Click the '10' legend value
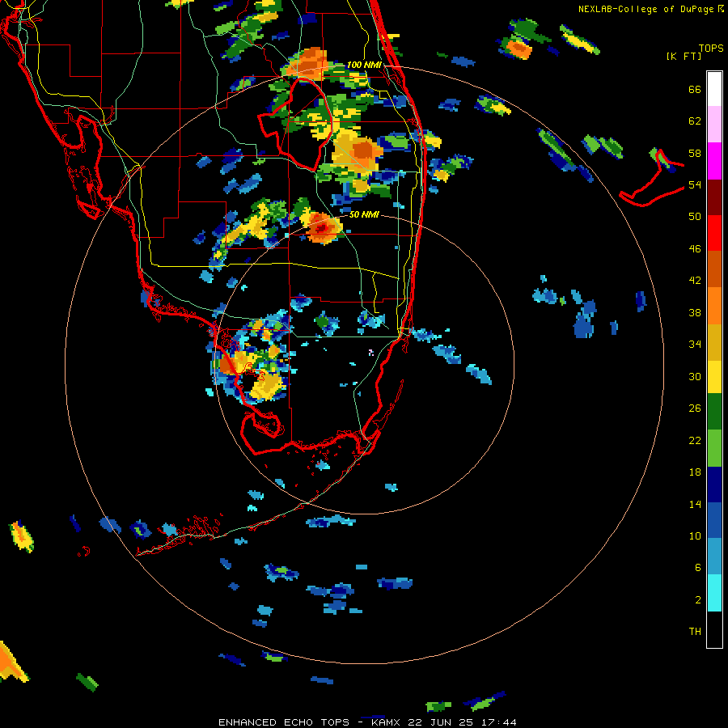The width and height of the screenshot is (728, 728). tap(695, 535)
